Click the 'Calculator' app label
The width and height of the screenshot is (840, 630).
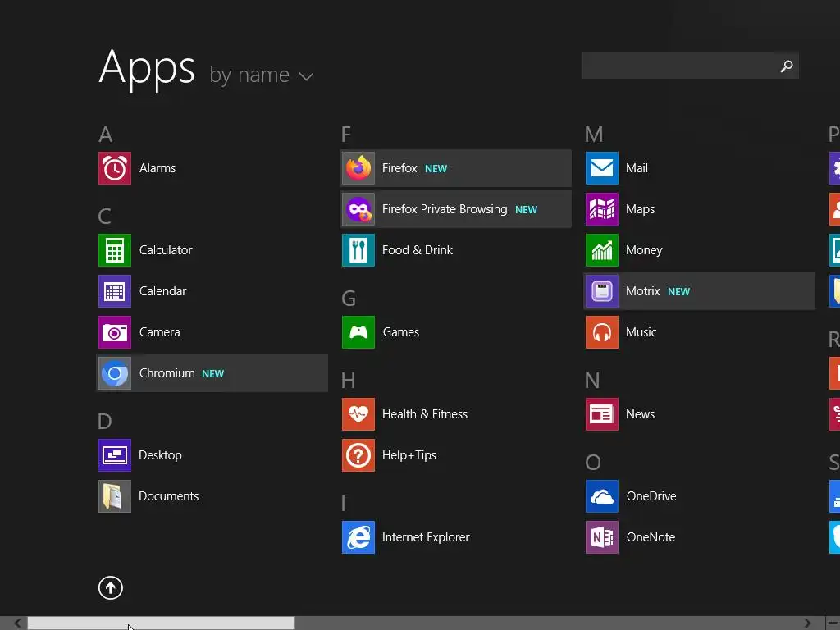(x=166, y=250)
